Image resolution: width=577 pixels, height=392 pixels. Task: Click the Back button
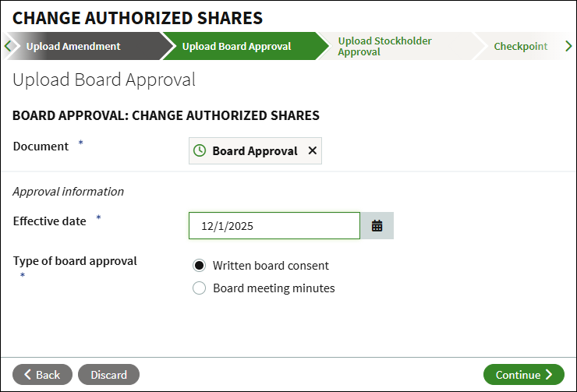pyautogui.click(x=42, y=375)
